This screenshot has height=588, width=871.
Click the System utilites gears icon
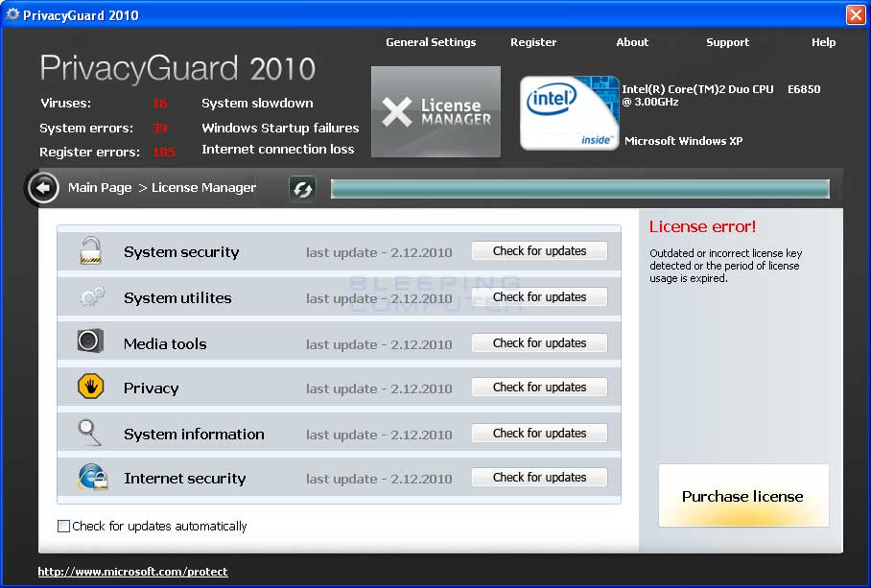(89, 297)
